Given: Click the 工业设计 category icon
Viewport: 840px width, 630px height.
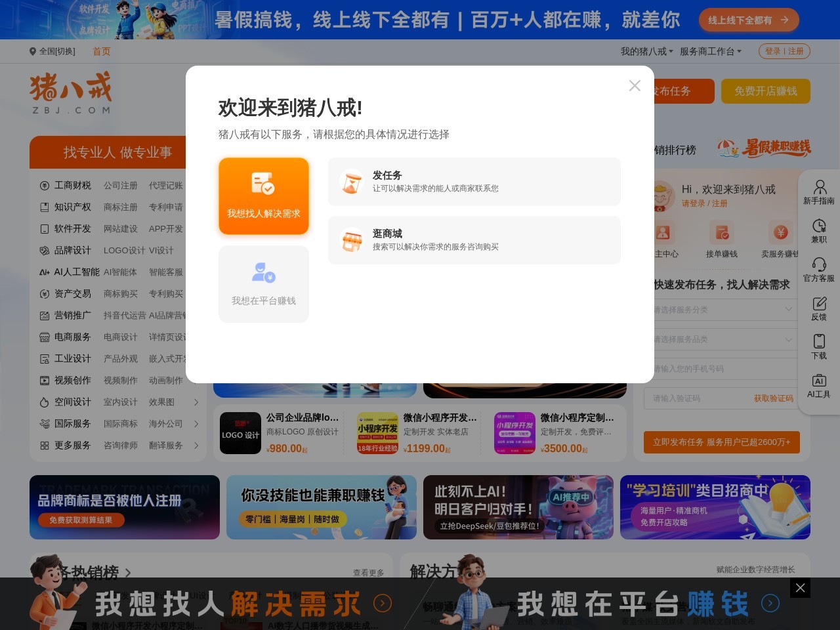Looking at the screenshot, I should [45, 359].
